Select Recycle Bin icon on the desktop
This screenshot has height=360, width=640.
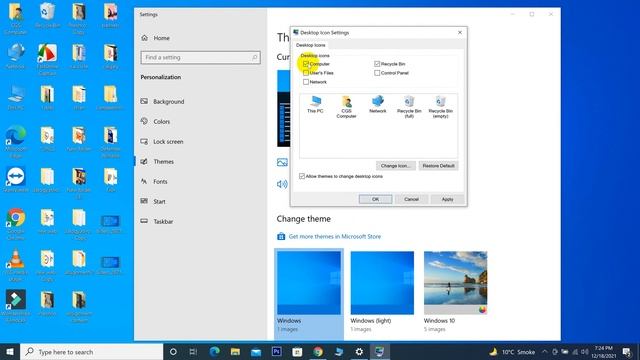tap(47, 16)
